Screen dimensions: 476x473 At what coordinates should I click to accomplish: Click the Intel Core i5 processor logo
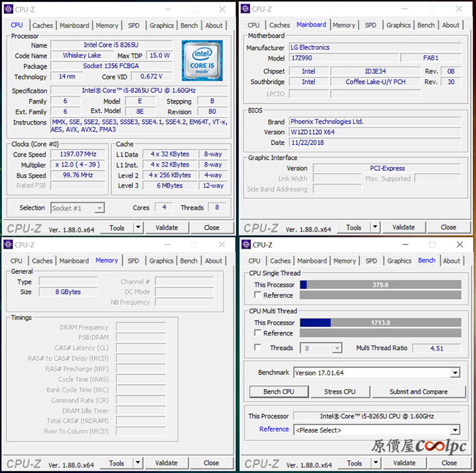pyautogui.click(x=202, y=61)
